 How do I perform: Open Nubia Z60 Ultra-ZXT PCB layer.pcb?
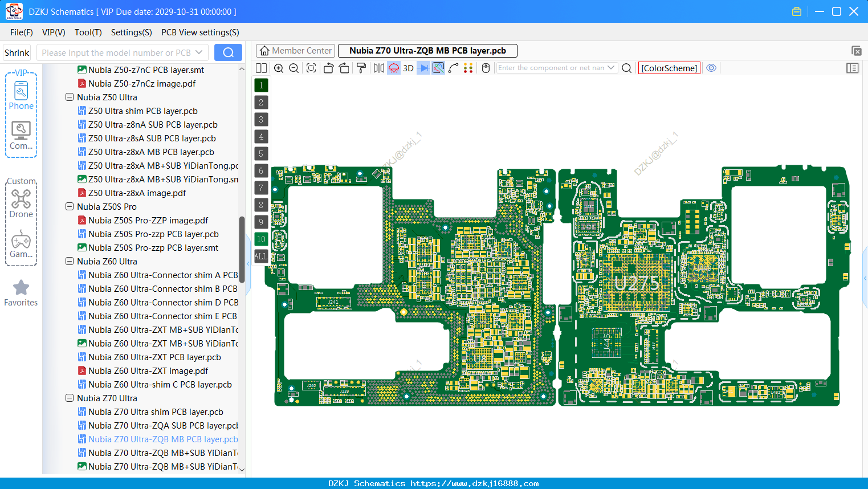(154, 357)
